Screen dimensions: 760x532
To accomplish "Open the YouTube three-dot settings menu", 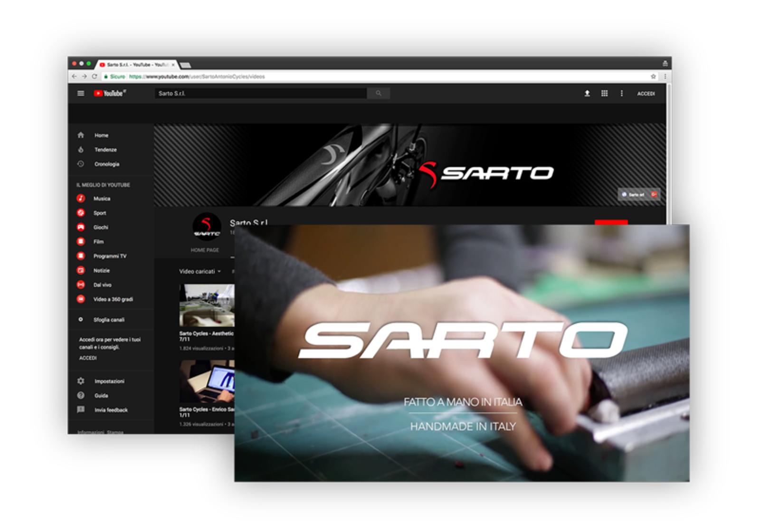I will coord(621,94).
